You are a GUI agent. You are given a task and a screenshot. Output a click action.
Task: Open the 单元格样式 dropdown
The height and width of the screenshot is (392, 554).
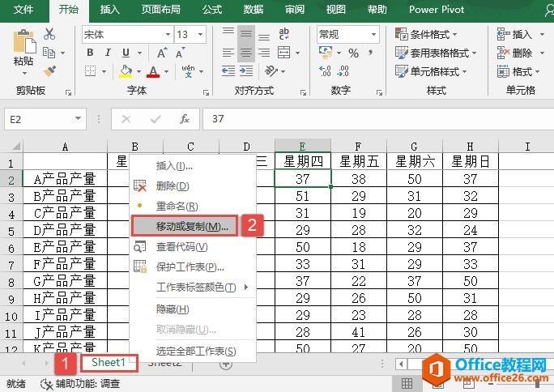(431, 71)
